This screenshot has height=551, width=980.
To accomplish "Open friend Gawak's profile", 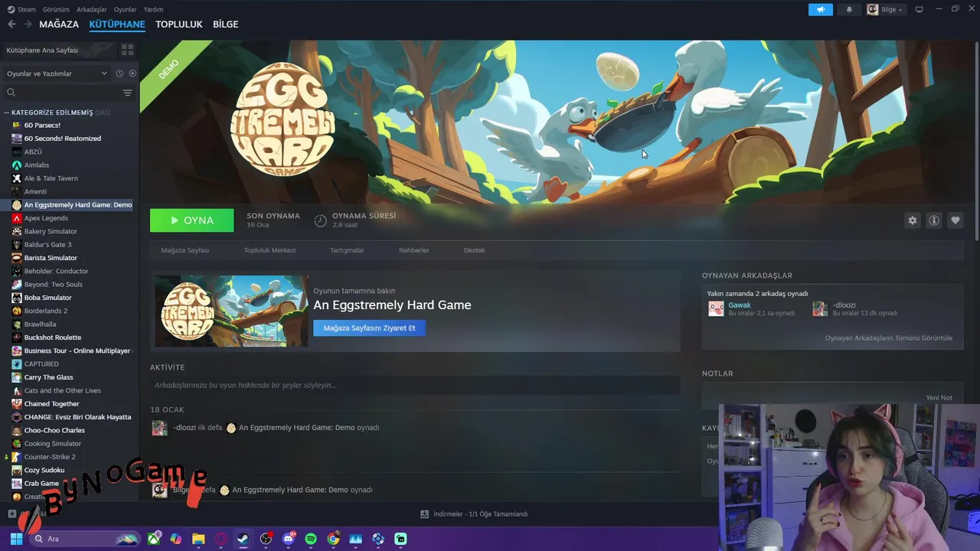I will coord(739,305).
